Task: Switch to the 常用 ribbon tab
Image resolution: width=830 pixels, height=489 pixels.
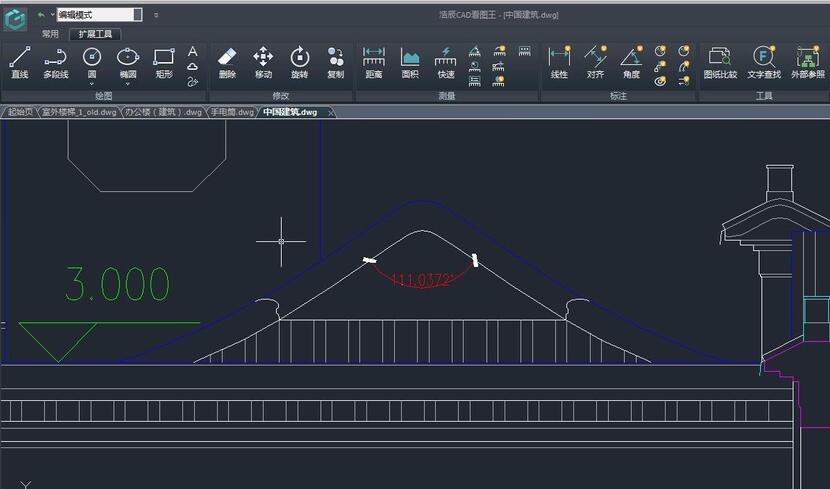Action: pos(50,34)
